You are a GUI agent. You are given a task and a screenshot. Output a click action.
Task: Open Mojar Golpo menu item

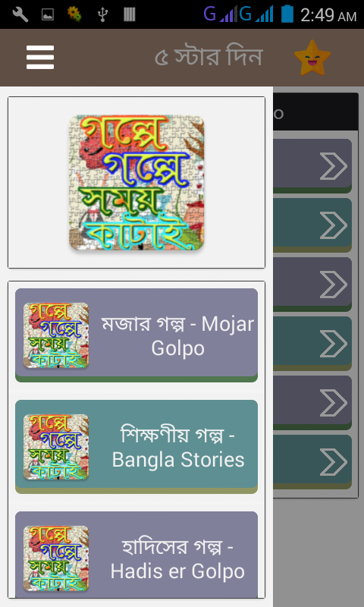(x=136, y=335)
